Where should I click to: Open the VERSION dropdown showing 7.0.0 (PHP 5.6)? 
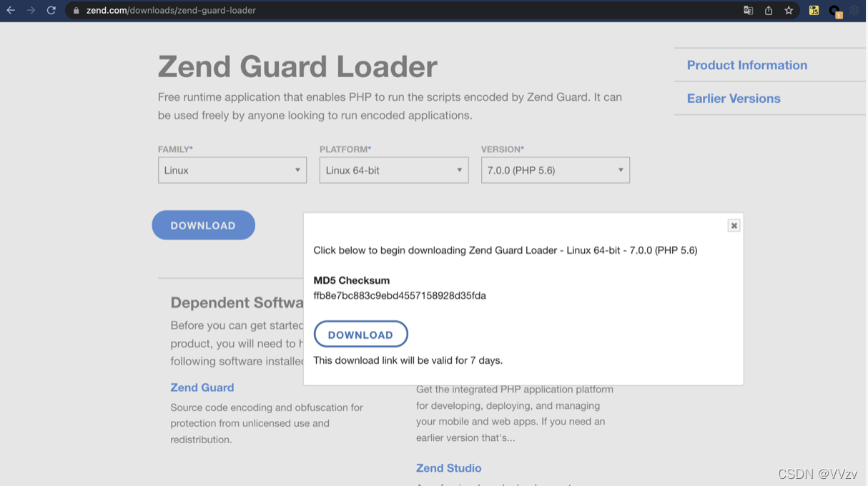coord(555,169)
